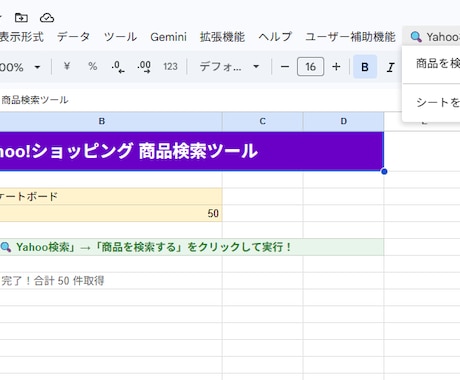460x380 pixels.
Task: Open the 123 number format menu
Action: [x=170, y=67]
